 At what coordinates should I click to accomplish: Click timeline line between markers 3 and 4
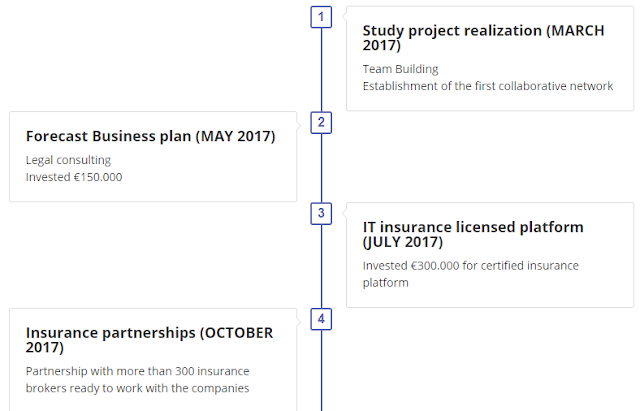point(321,266)
